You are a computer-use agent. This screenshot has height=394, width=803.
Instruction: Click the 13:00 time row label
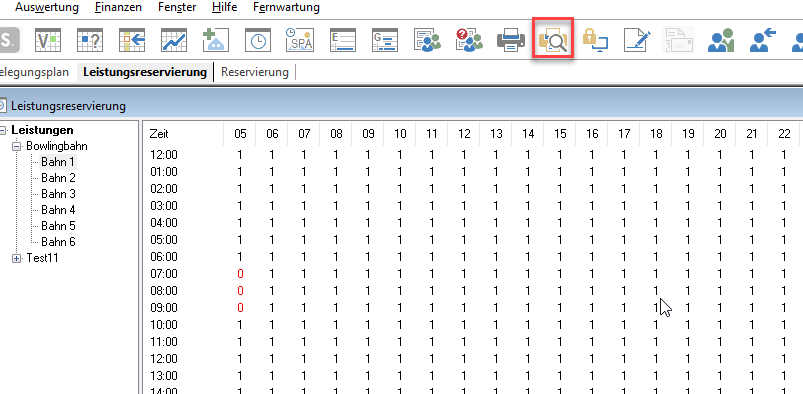[x=164, y=376]
